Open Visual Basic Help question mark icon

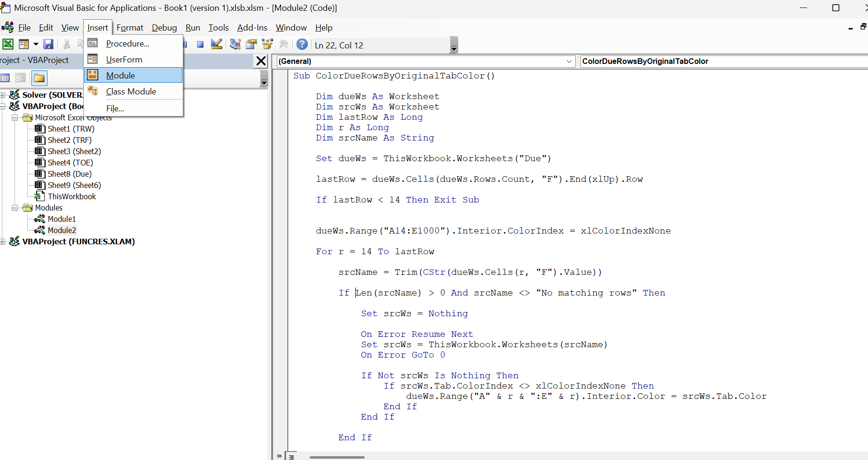[x=302, y=44]
